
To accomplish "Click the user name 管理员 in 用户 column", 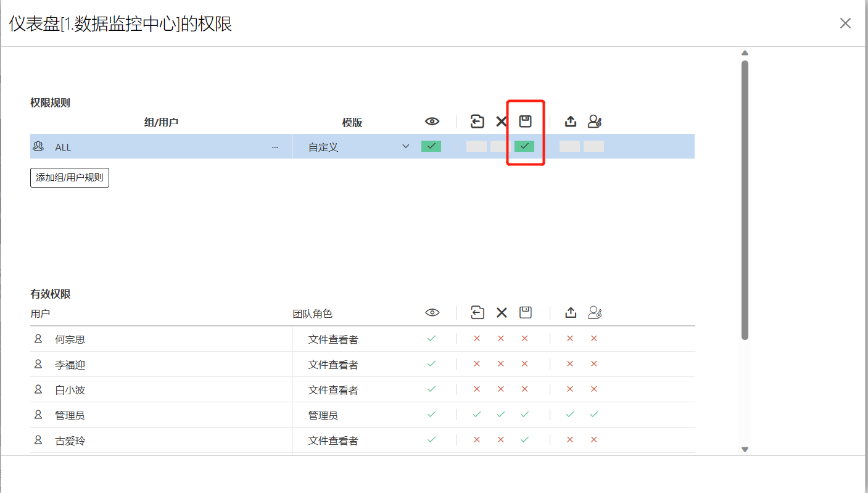I will click(70, 415).
